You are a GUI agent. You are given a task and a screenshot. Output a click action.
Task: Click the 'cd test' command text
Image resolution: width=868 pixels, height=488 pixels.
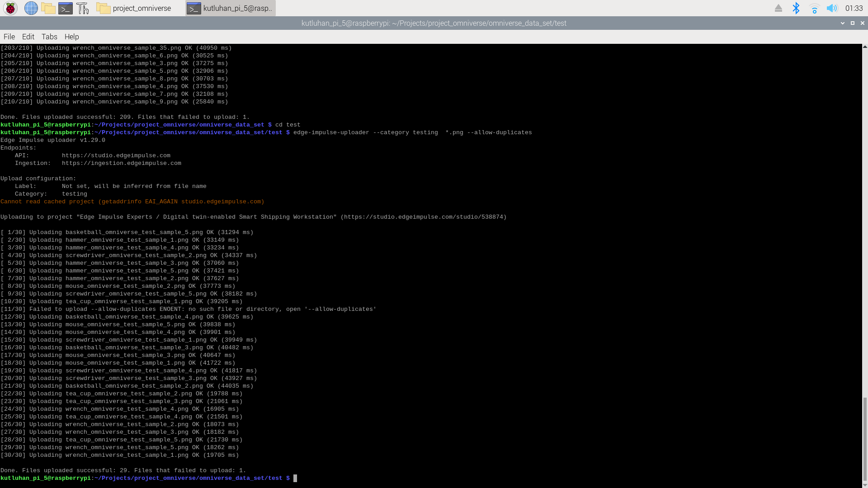tap(288, 125)
